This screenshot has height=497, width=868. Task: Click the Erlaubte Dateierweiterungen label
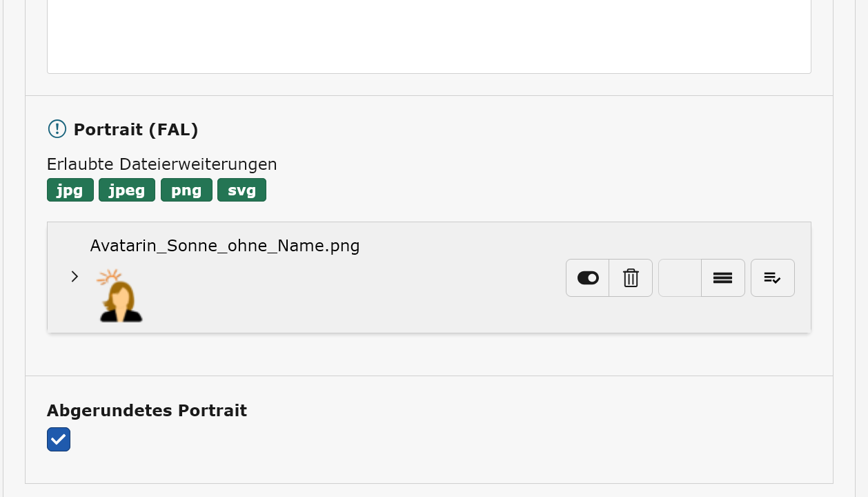(162, 164)
